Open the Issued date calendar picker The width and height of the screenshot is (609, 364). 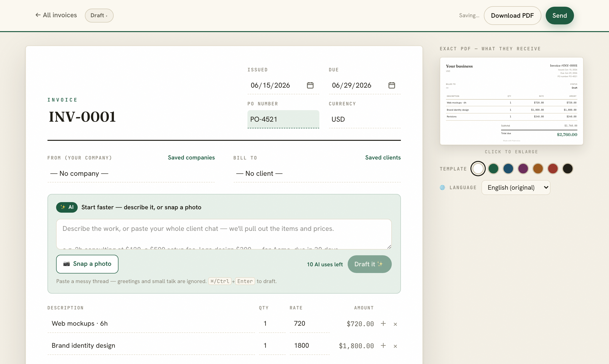pyautogui.click(x=310, y=85)
